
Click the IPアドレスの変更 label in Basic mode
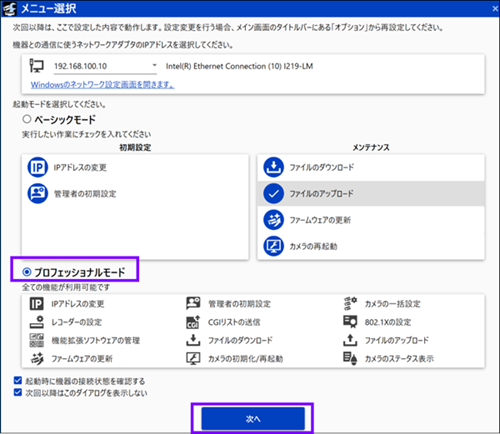coord(80,167)
